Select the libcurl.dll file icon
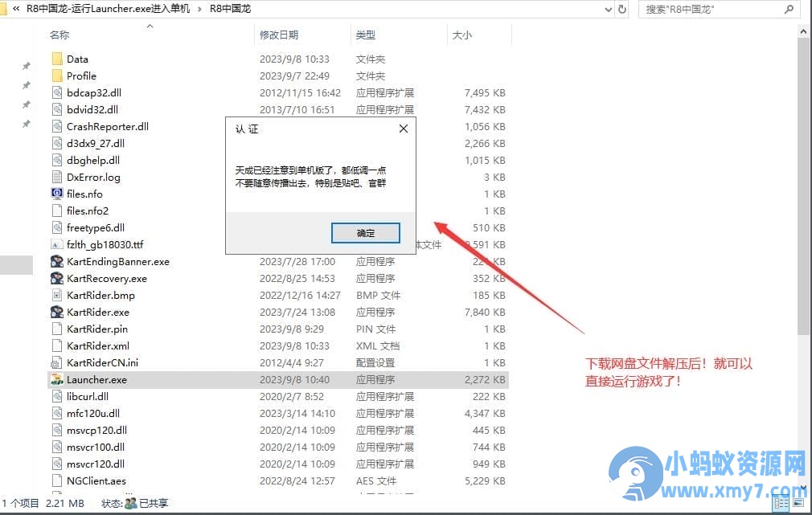 [57, 396]
